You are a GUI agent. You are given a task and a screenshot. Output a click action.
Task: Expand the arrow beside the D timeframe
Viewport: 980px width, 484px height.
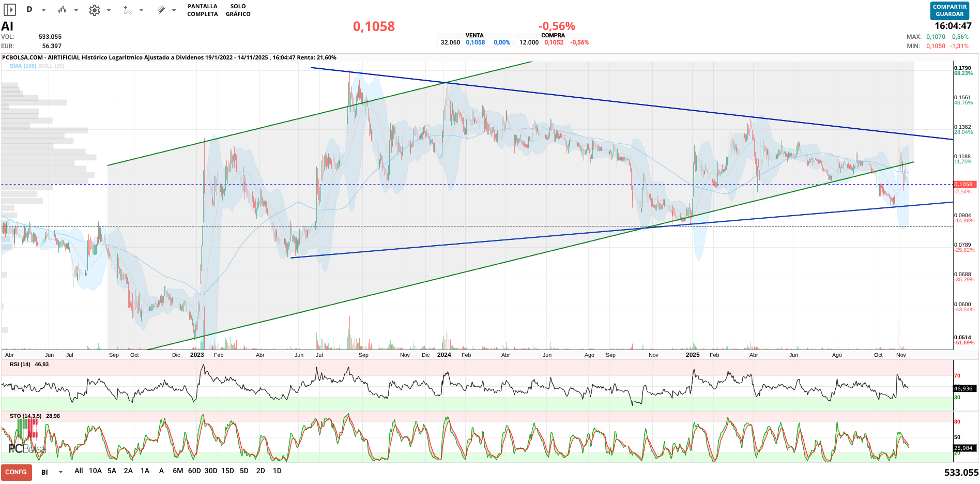click(x=44, y=10)
